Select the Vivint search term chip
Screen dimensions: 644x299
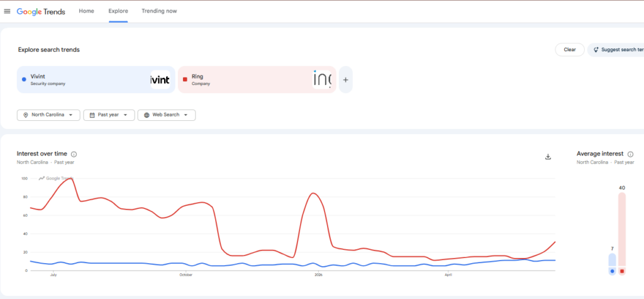[x=96, y=79]
